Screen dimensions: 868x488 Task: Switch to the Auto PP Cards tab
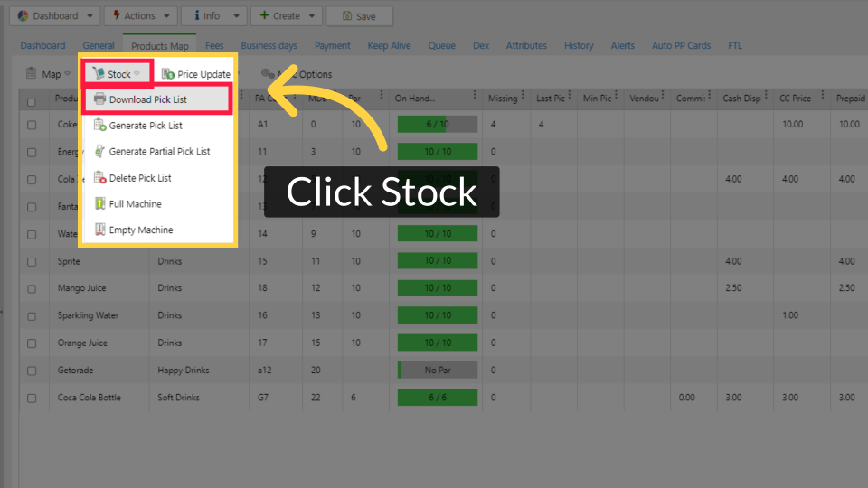click(x=682, y=45)
